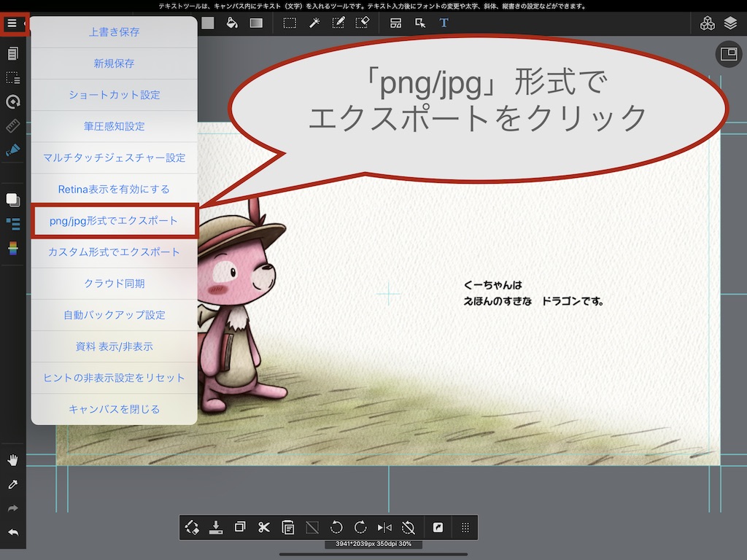The image size is (747, 560).
Task: Select the Hand pan tool
Action: (x=12, y=459)
